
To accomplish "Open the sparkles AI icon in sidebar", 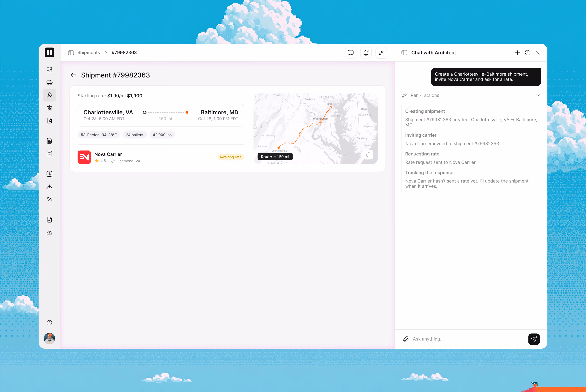I will coord(49,199).
